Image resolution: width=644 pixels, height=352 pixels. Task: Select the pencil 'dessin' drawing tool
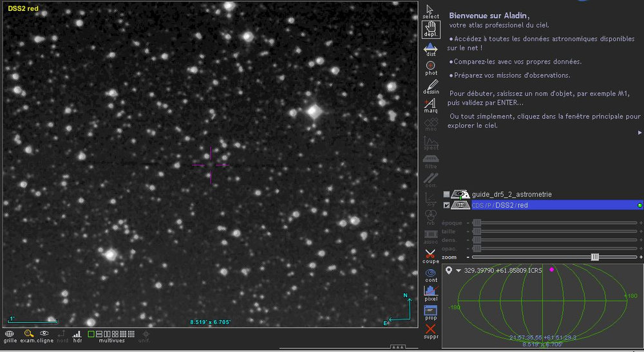point(430,87)
